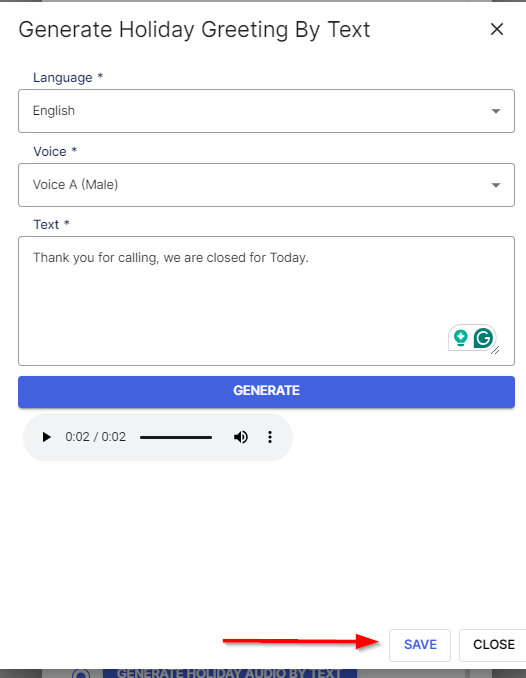Click the blue GENERATE button

(266, 392)
